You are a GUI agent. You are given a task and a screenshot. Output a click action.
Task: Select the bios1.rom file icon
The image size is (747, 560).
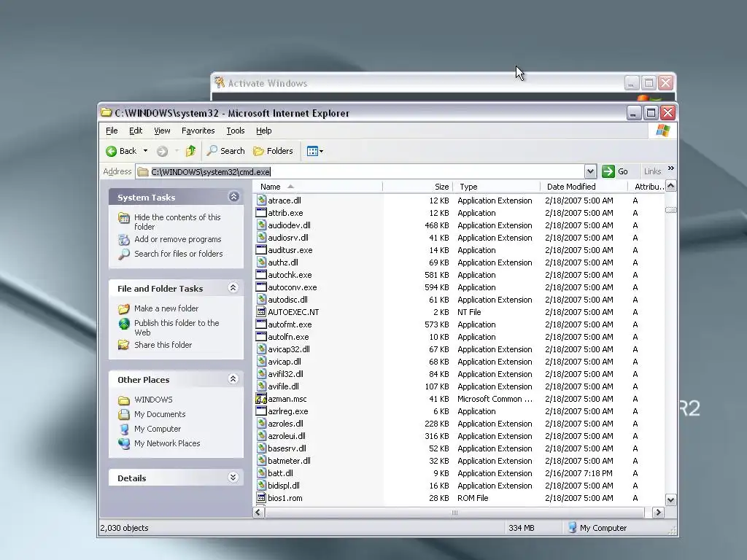261,497
